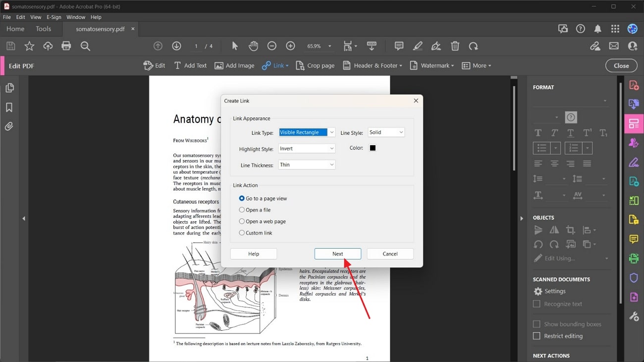Open the page thumbnails panel
This screenshot has width=644, height=362.
tap(9, 88)
